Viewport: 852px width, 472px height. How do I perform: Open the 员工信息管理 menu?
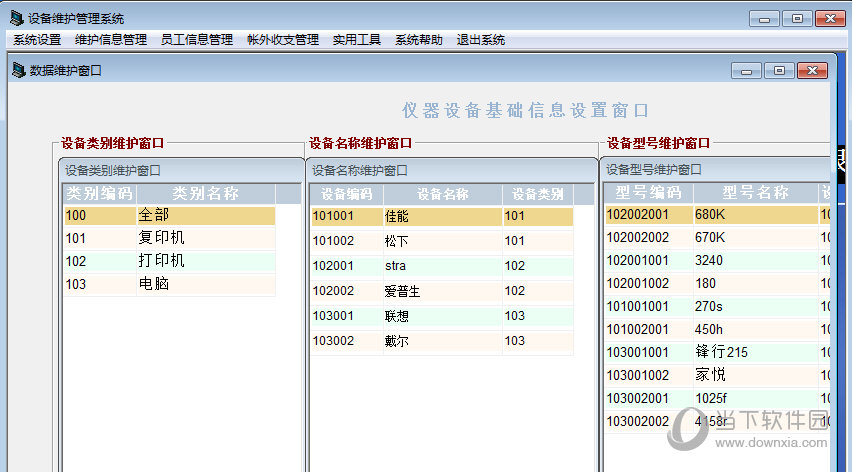pyautogui.click(x=197, y=40)
